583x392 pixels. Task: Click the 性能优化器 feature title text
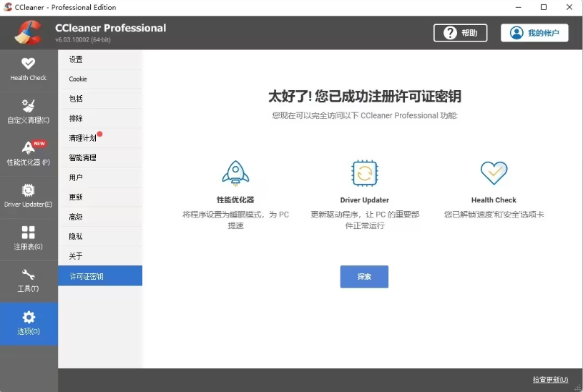tap(235, 200)
